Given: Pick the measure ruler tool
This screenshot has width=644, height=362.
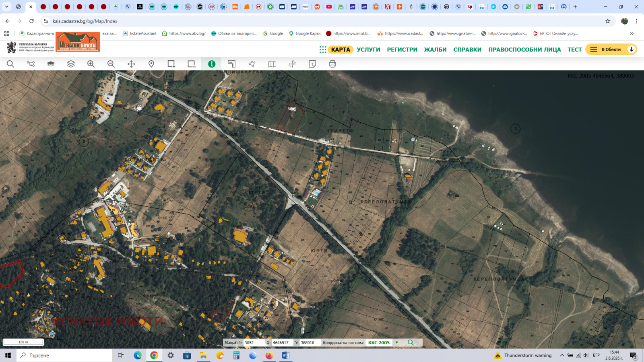Looking at the screenshot, I should coord(232,64).
